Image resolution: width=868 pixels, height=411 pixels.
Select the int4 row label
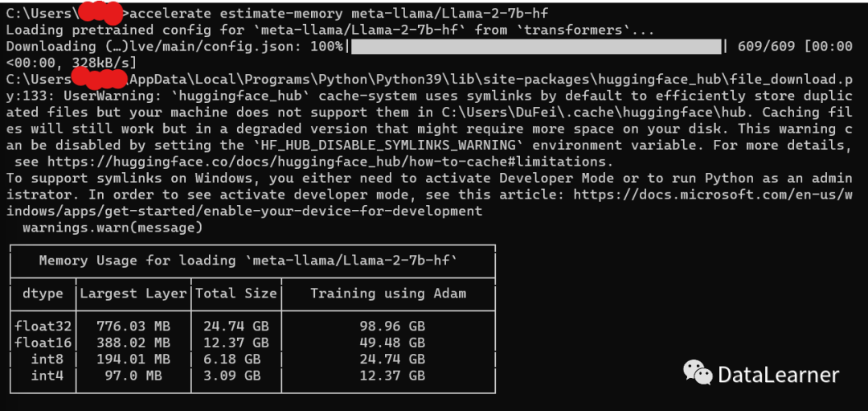pyautogui.click(x=47, y=376)
